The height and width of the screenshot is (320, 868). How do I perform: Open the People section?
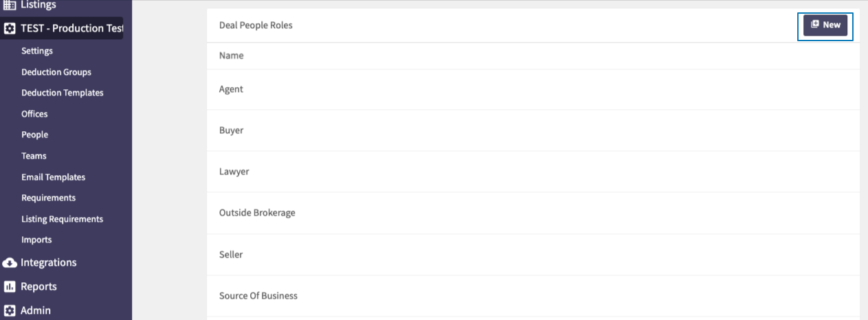(34, 135)
